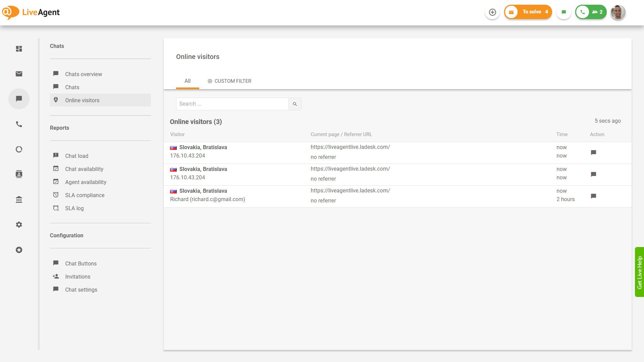Click the Time column header
The image size is (644, 362).
562,134
